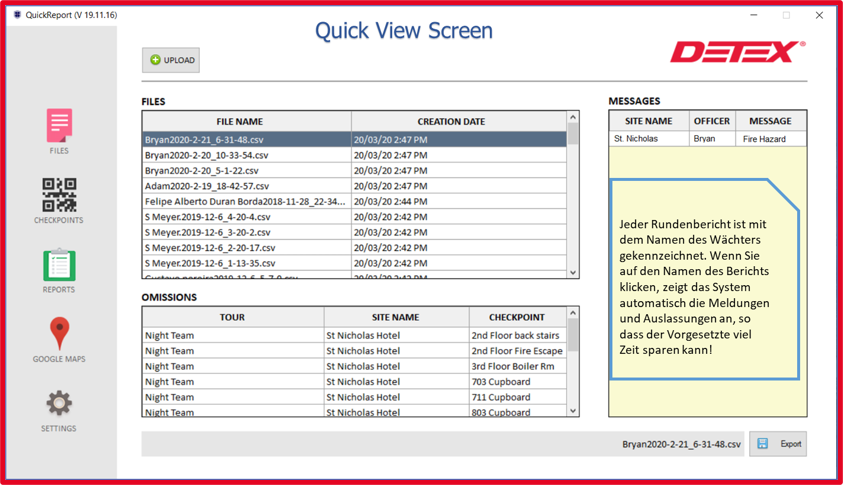
Task: Open the Files section in sidebar
Action: [59, 130]
